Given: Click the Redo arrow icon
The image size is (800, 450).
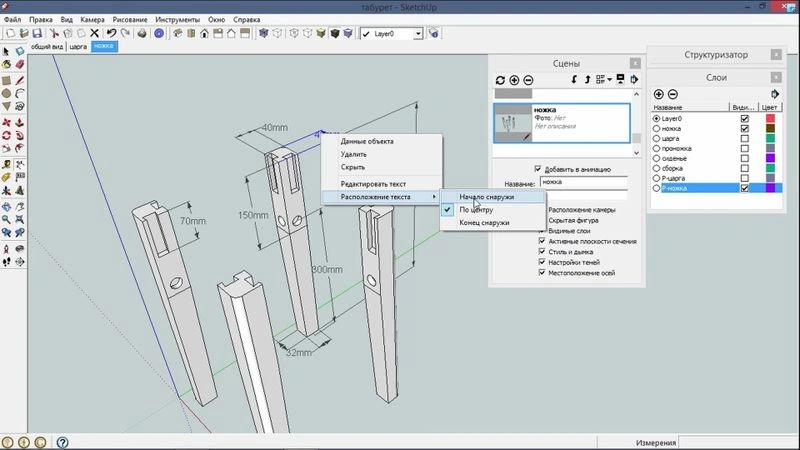Looking at the screenshot, I should coord(125,33).
